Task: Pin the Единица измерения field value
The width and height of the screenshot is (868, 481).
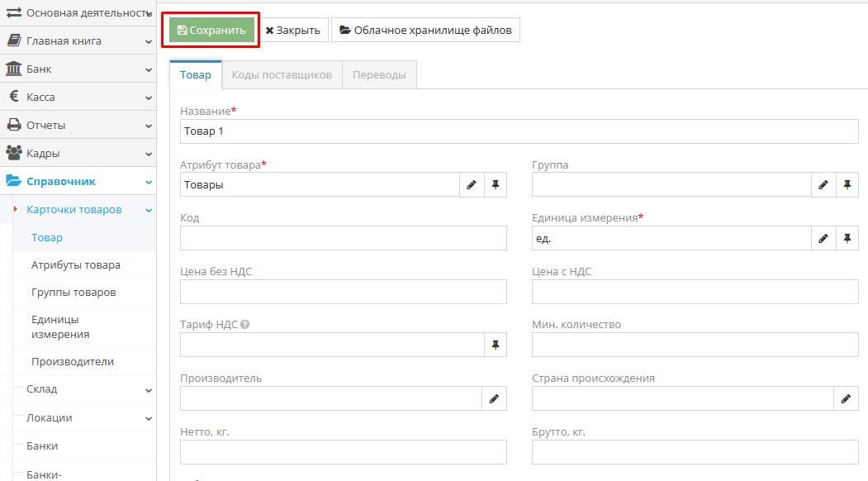Action: tap(847, 239)
